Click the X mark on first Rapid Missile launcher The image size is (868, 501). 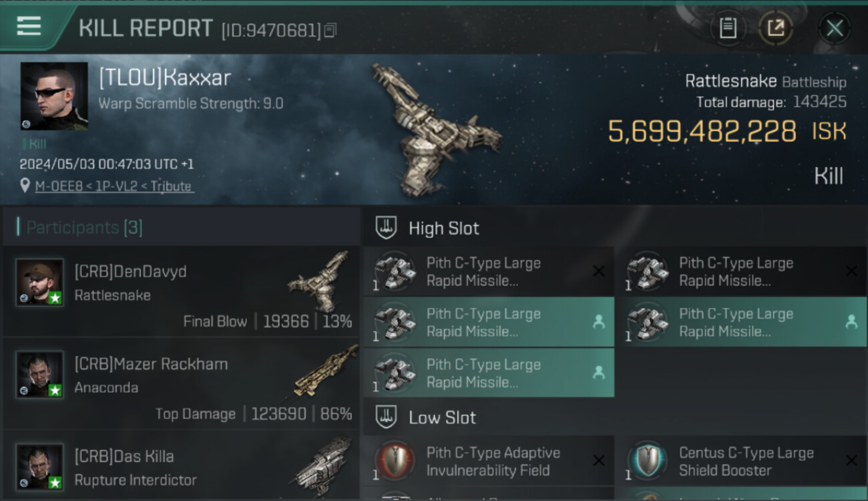[x=599, y=271]
